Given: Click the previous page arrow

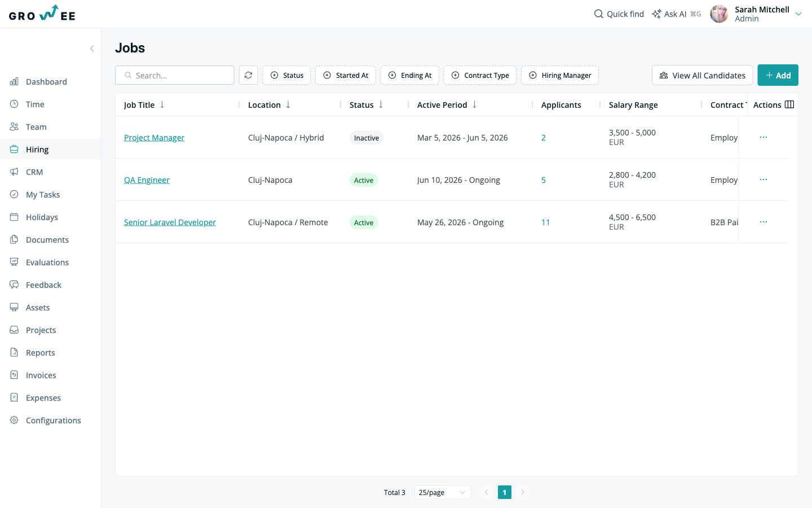Looking at the screenshot, I should [x=487, y=492].
